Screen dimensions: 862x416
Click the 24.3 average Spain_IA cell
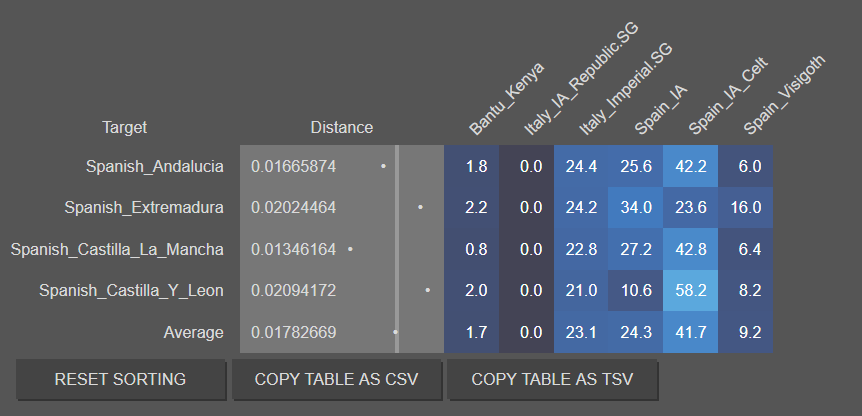tap(636, 332)
